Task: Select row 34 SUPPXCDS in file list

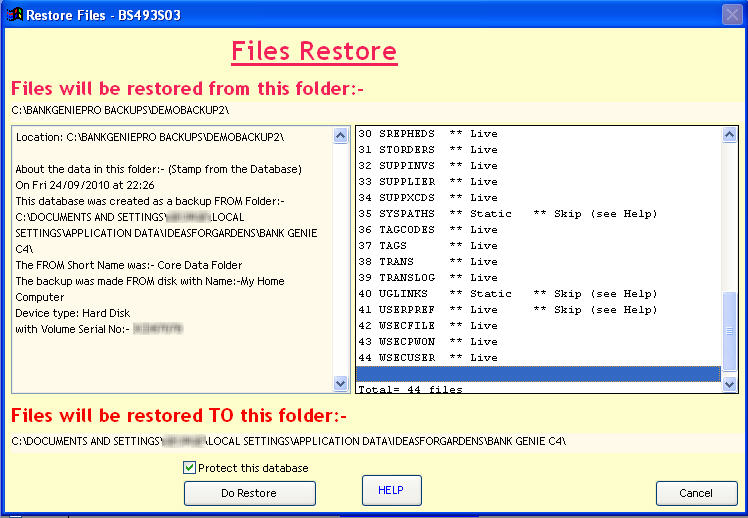Action: coord(539,198)
